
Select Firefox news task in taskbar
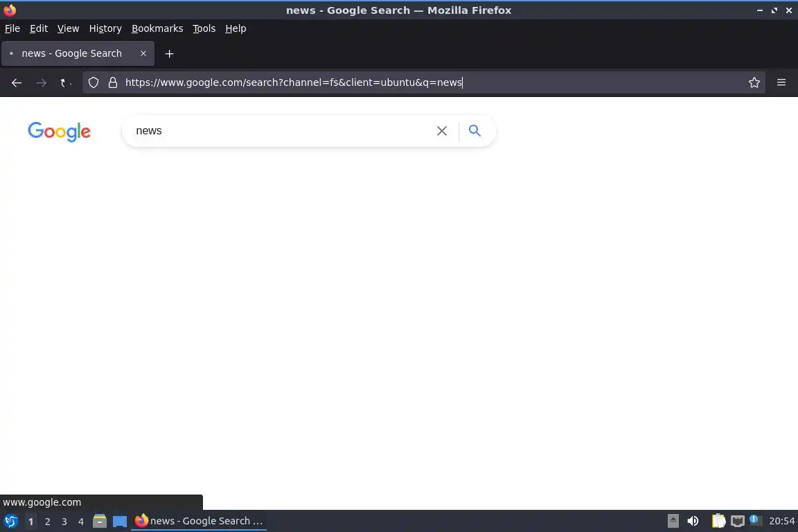pyautogui.click(x=199, y=521)
